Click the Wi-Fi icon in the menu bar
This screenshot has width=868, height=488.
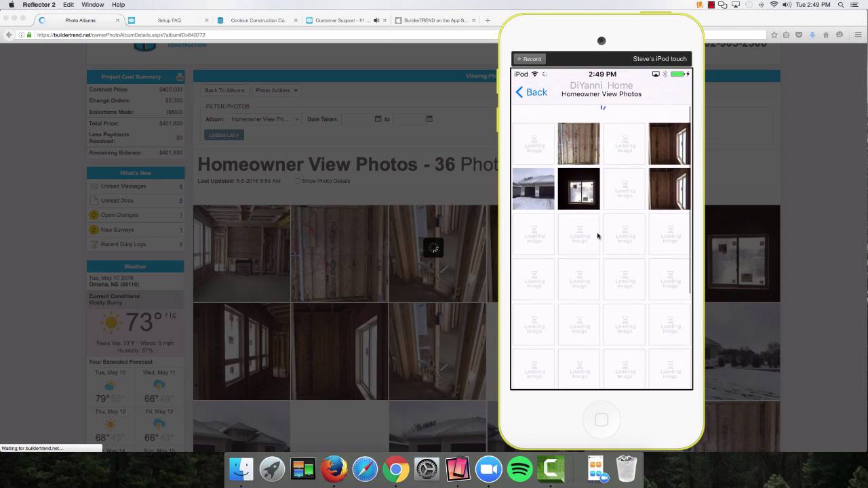point(774,5)
